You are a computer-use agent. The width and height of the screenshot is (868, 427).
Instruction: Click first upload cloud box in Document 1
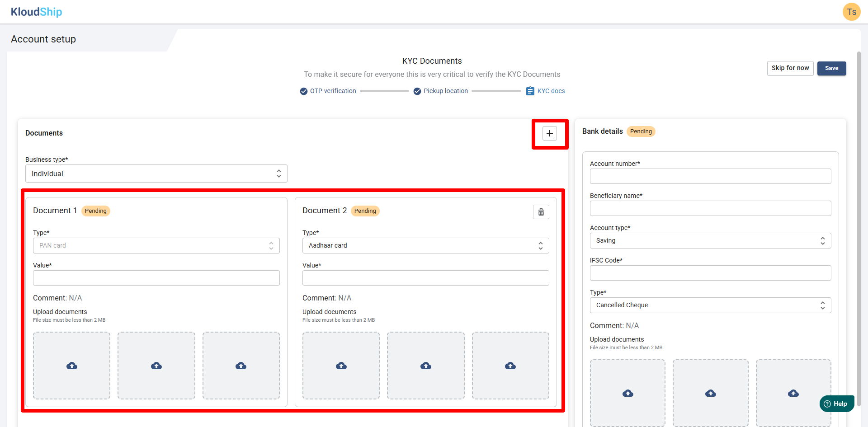pos(71,366)
